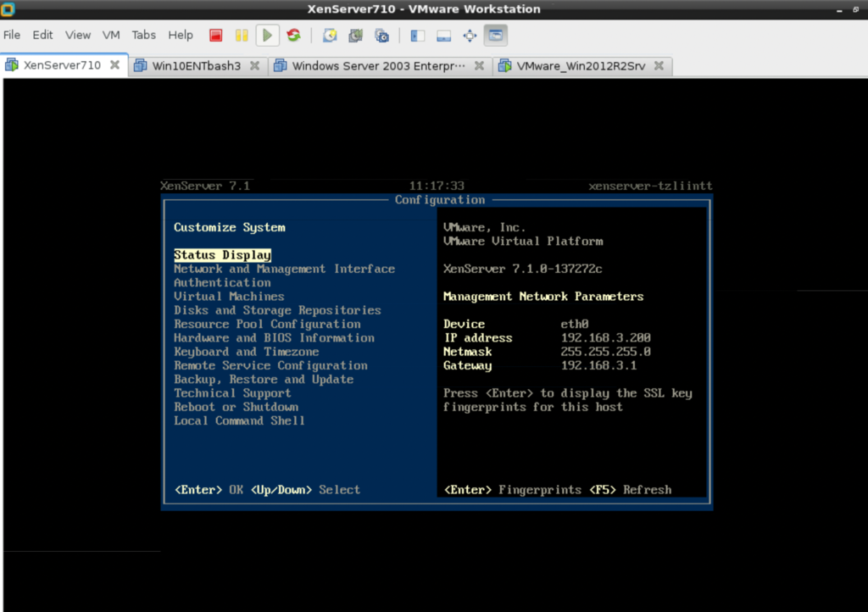Screen dimensions: 868x612
Task: Switch to the VMware_Win2012R2Srv tab
Action: click(581, 66)
